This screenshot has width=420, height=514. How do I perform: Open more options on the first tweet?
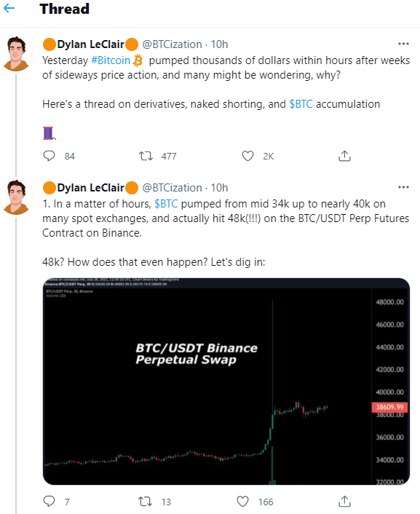[403, 44]
